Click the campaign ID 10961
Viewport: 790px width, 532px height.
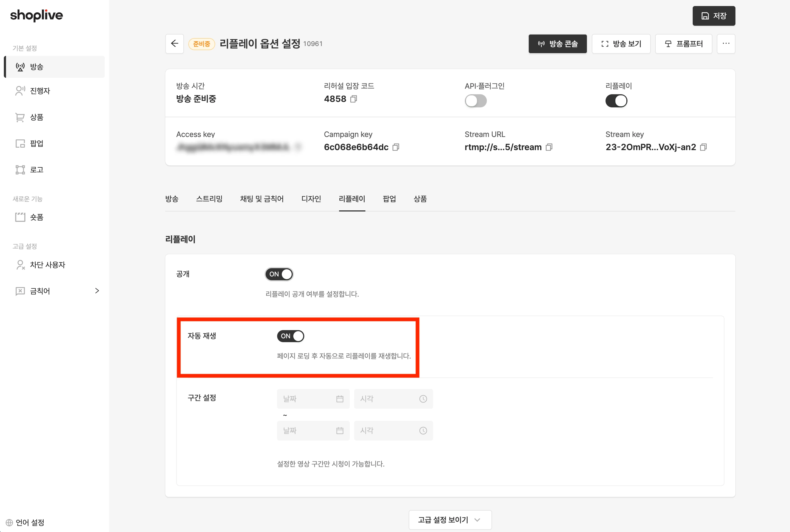(313, 44)
